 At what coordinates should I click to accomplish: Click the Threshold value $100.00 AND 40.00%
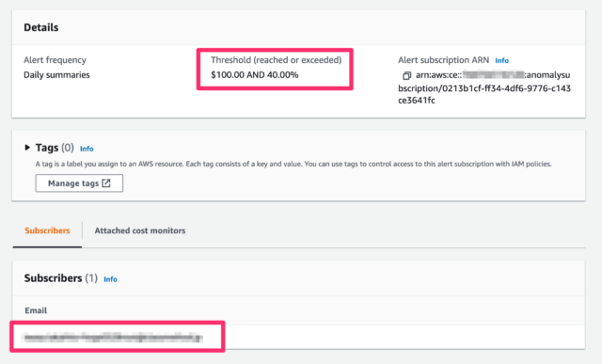click(x=255, y=75)
